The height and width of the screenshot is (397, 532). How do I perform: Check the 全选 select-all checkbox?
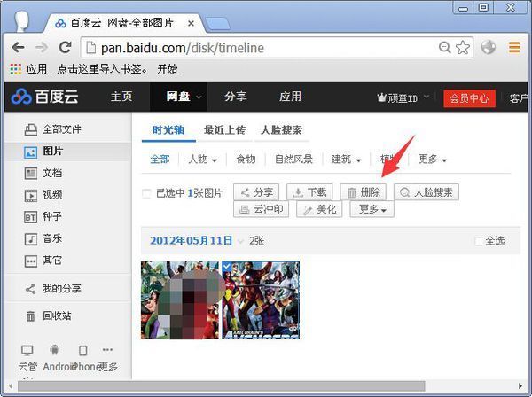coord(480,241)
